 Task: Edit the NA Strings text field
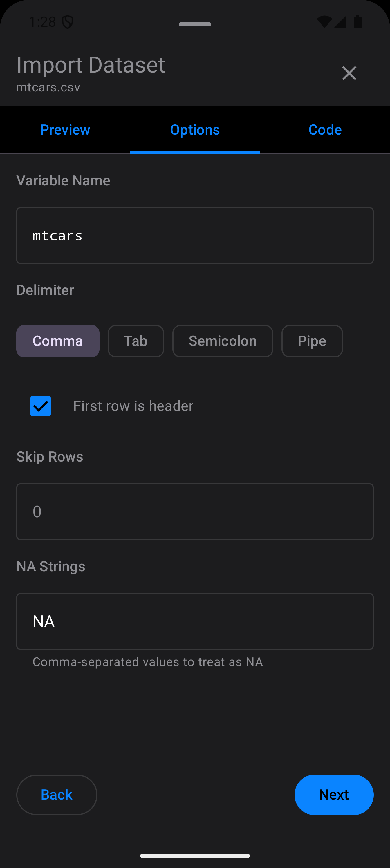tap(195, 621)
